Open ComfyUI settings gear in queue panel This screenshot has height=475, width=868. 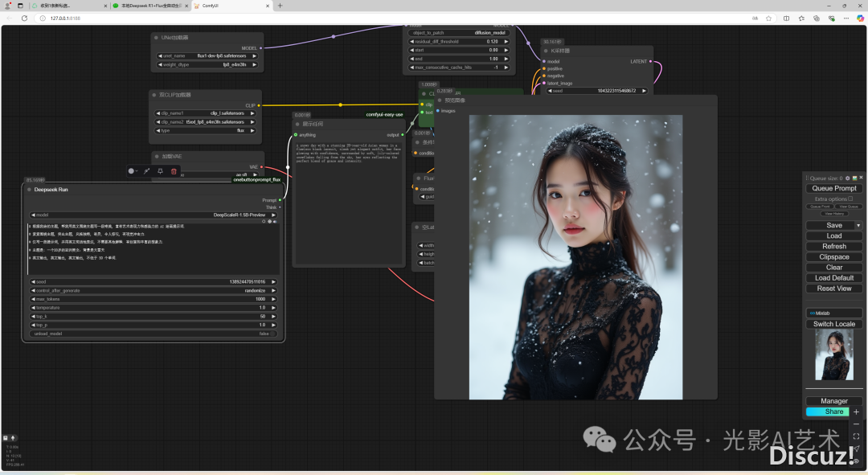(x=848, y=178)
